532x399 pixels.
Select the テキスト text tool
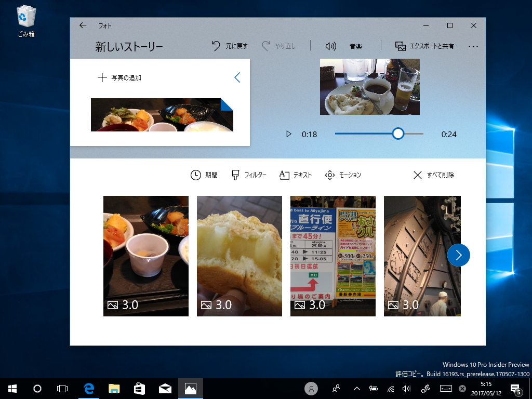point(295,175)
